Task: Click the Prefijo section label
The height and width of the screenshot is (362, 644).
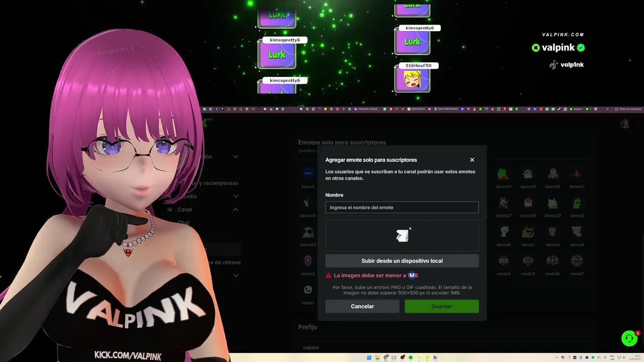Action: click(x=308, y=327)
